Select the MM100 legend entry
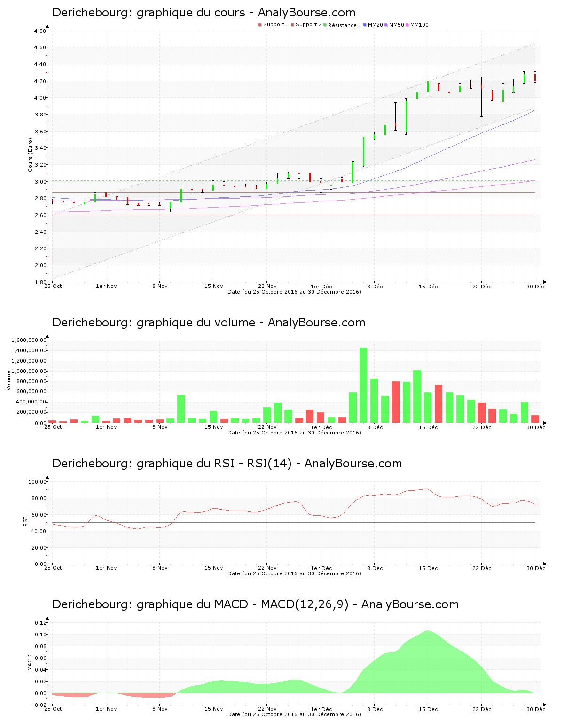 tap(417, 25)
